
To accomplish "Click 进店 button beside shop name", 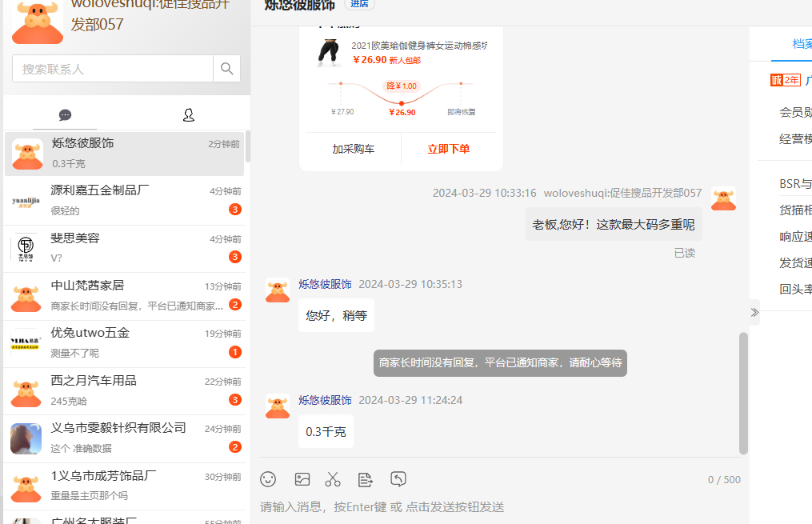I will [359, 4].
